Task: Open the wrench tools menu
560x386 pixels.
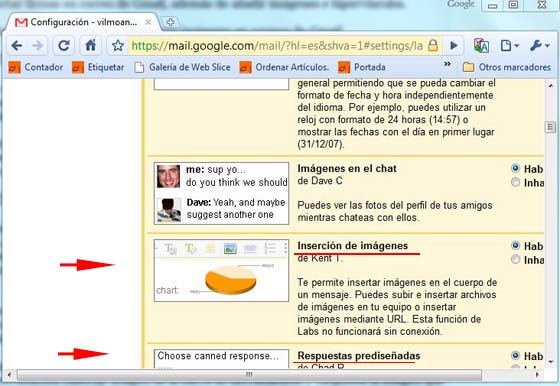Action: coord(539,46)
